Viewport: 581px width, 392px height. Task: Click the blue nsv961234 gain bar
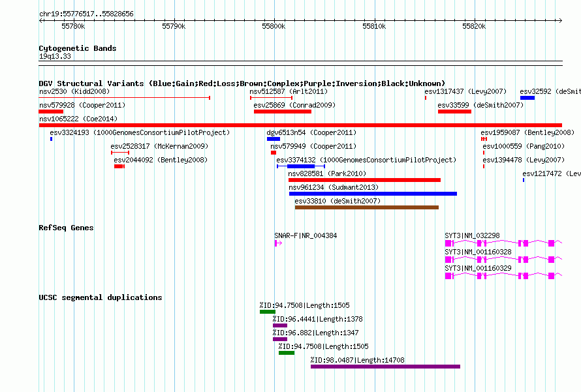click(373, 194)
